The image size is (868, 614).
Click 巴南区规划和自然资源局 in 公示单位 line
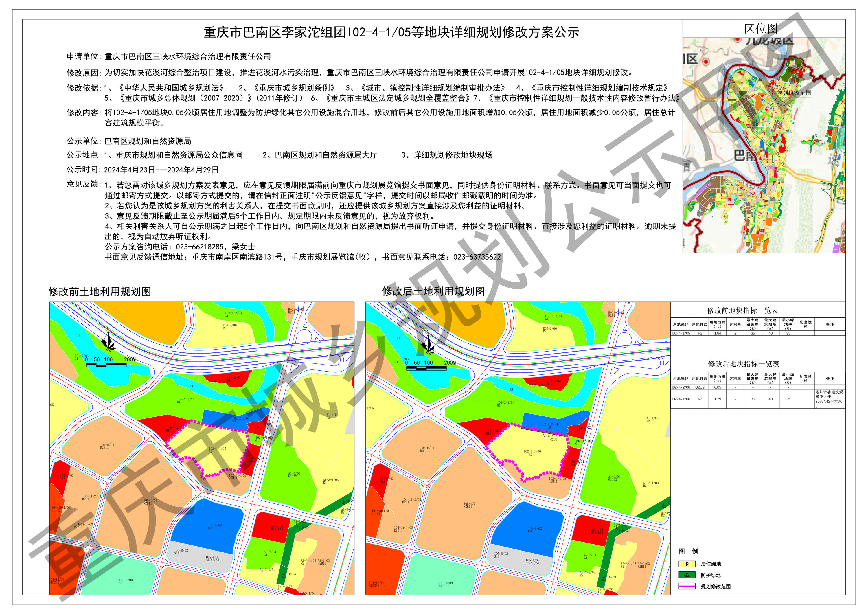148,141
